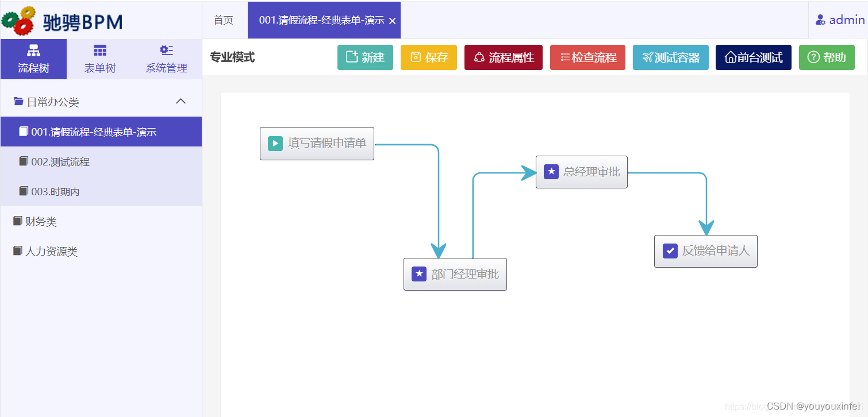The height and width of the screenshot is (417, 868).
Task: Click the 新建 button
Action: pyautogui.click(x=365, y=57)
